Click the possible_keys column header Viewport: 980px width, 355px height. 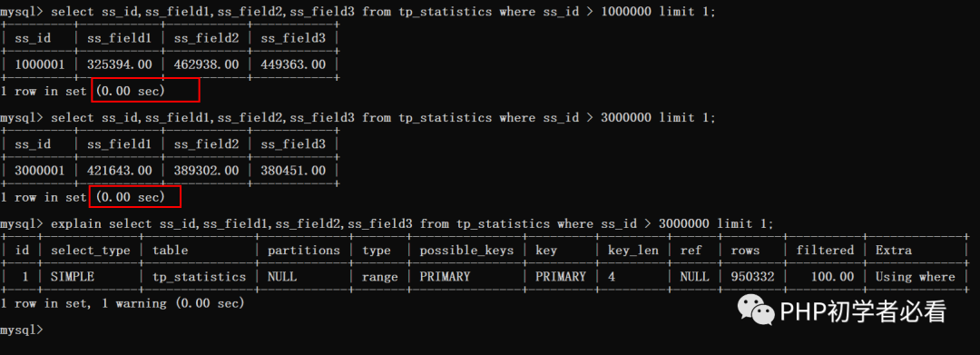pos(467,250)
